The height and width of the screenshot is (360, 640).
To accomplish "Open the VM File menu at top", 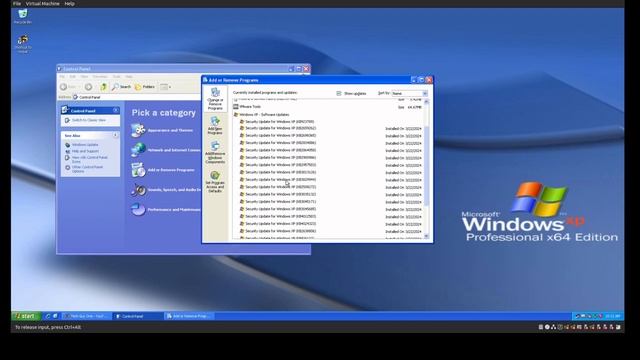I will click(x=17, y=4).
